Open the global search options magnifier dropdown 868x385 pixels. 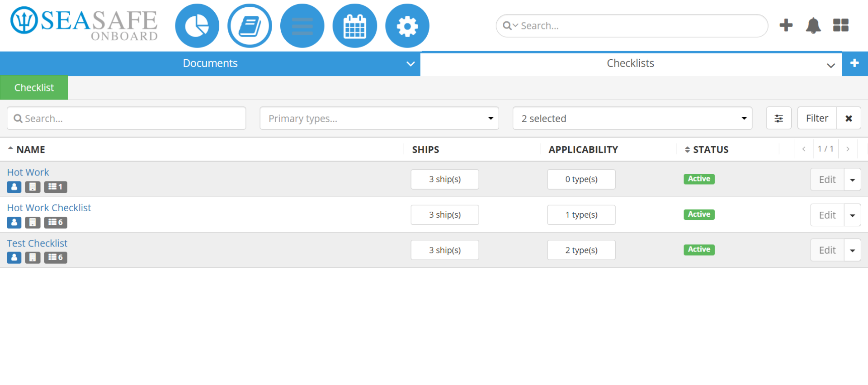click(x=510, y=26)
